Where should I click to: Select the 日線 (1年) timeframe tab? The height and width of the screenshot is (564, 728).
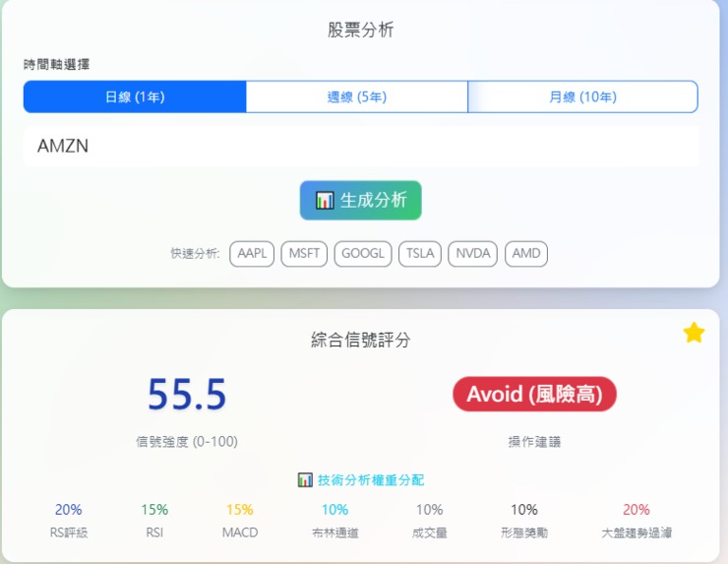pos(135,96)
